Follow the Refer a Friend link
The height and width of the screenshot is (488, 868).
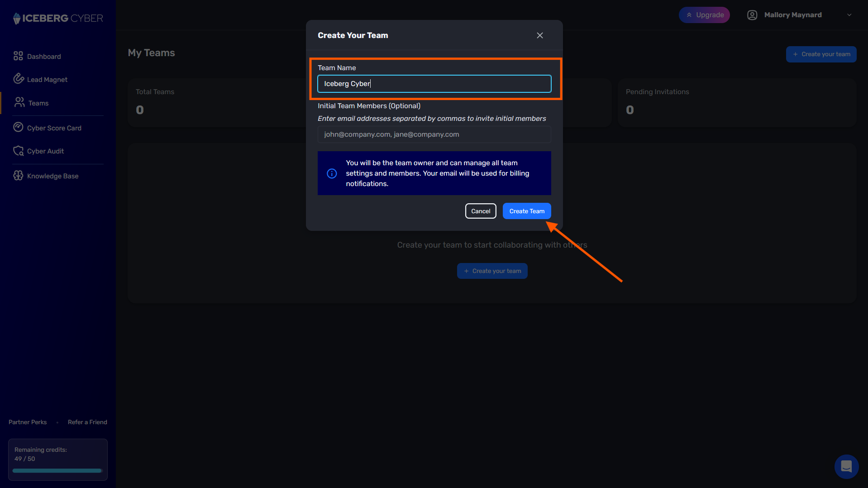87,422
